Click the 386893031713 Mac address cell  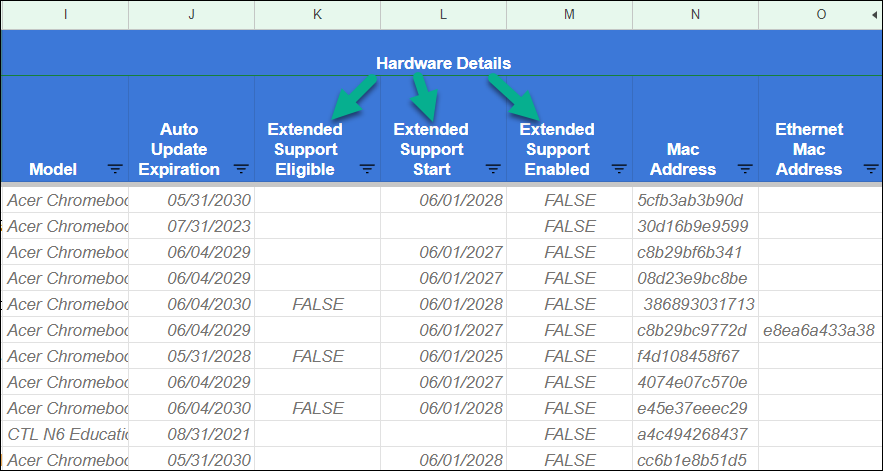pyautogui.click(x=698, y=304)
